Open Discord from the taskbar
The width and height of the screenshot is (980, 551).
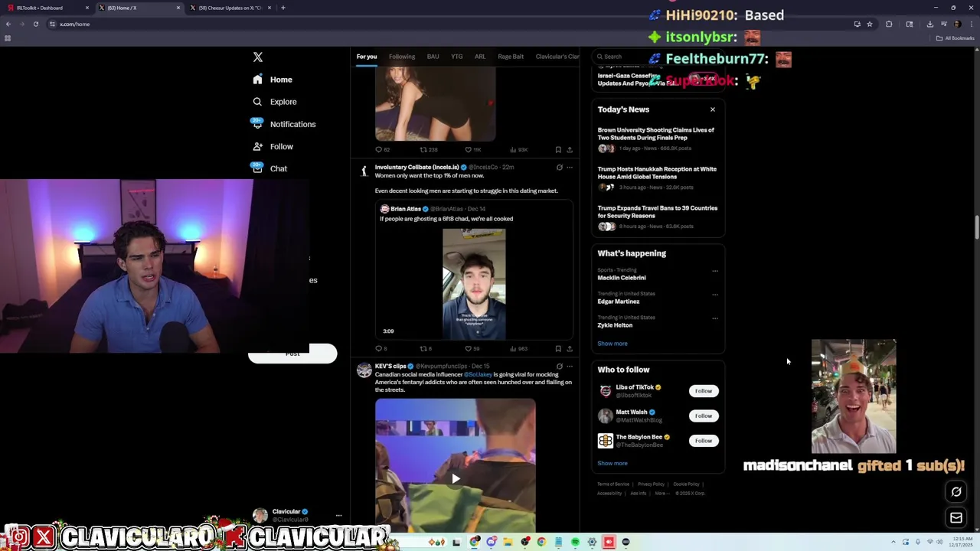[492, 542]
